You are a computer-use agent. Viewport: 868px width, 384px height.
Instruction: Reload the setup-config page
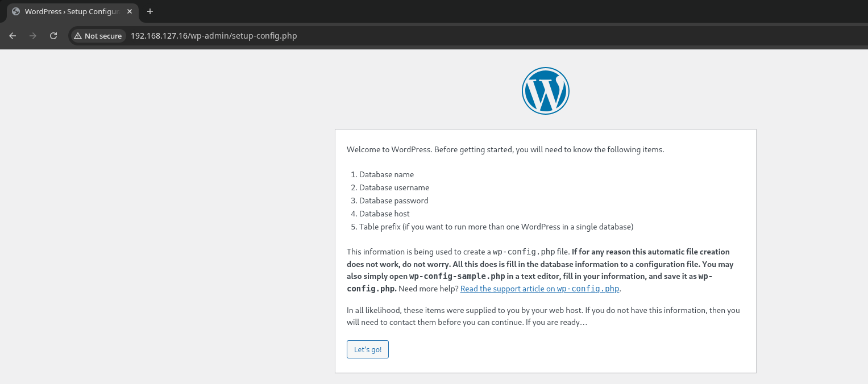tap(53, 36)
